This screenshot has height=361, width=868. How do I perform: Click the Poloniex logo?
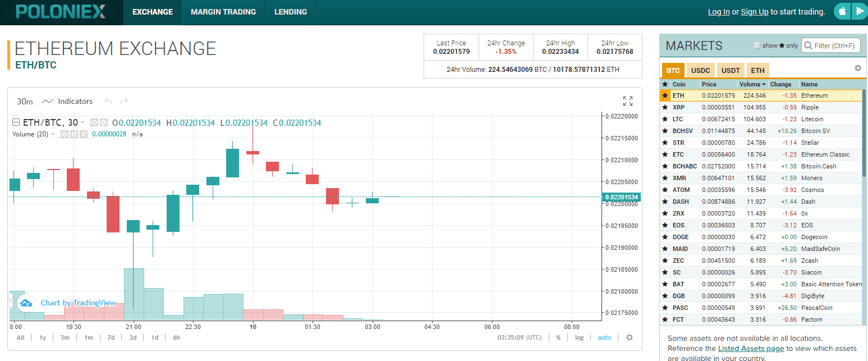(61, 12)
